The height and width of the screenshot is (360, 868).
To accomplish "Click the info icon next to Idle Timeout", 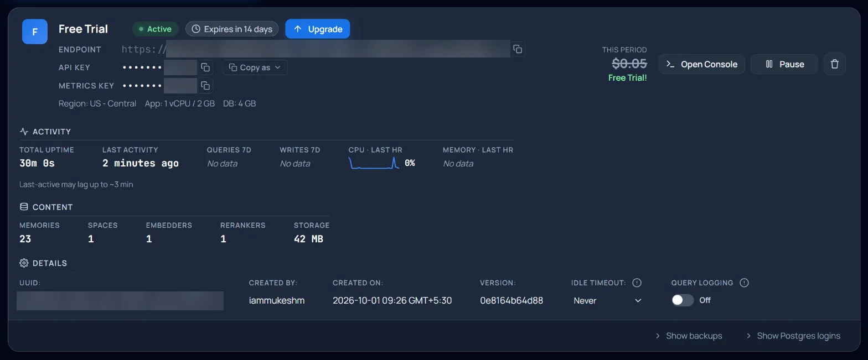I will pos(637,283).
